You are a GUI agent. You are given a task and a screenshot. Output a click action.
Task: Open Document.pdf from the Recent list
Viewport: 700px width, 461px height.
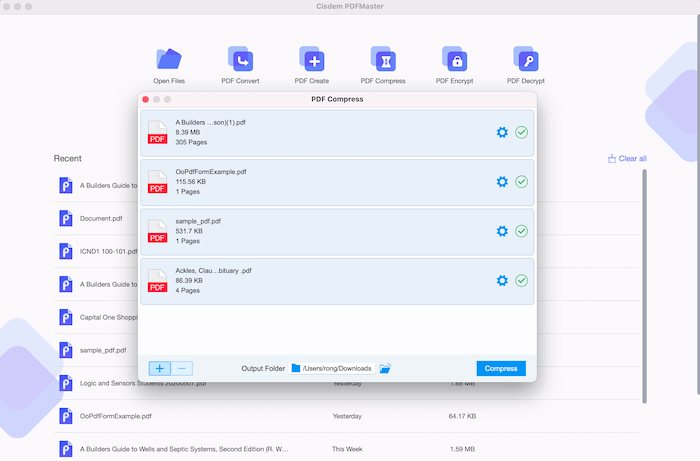click(x=101, y=219)
